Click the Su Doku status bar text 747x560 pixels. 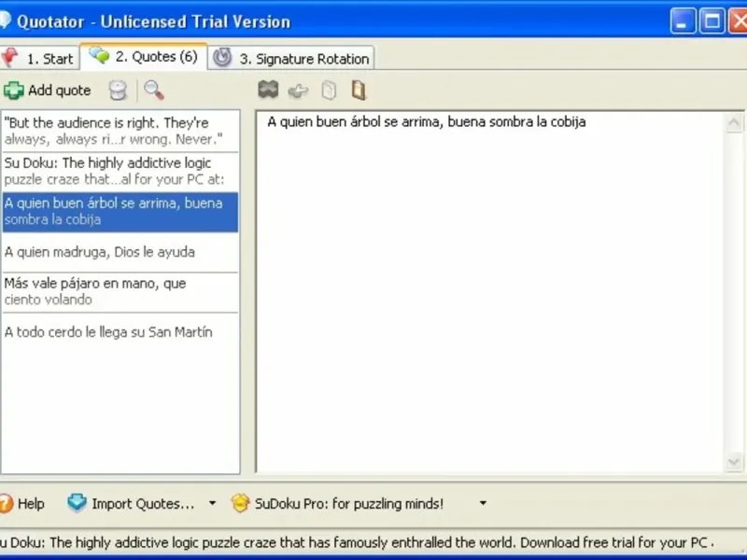[357, 542]
